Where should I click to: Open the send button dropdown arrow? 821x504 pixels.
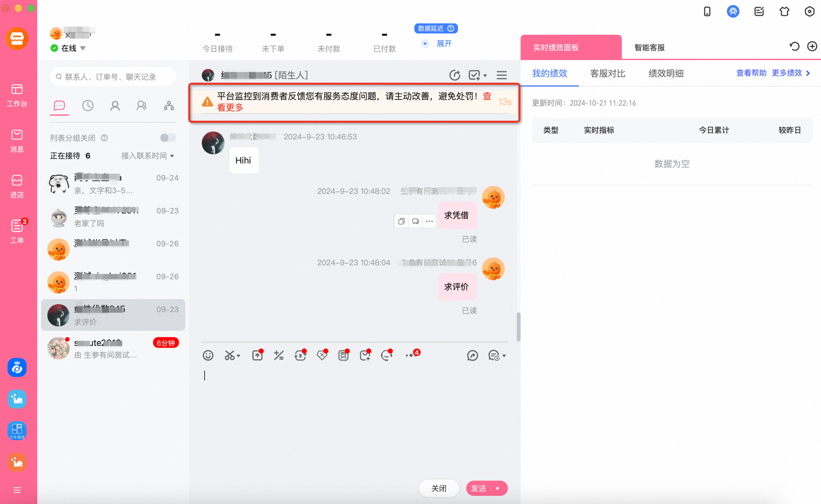(498, 488)
